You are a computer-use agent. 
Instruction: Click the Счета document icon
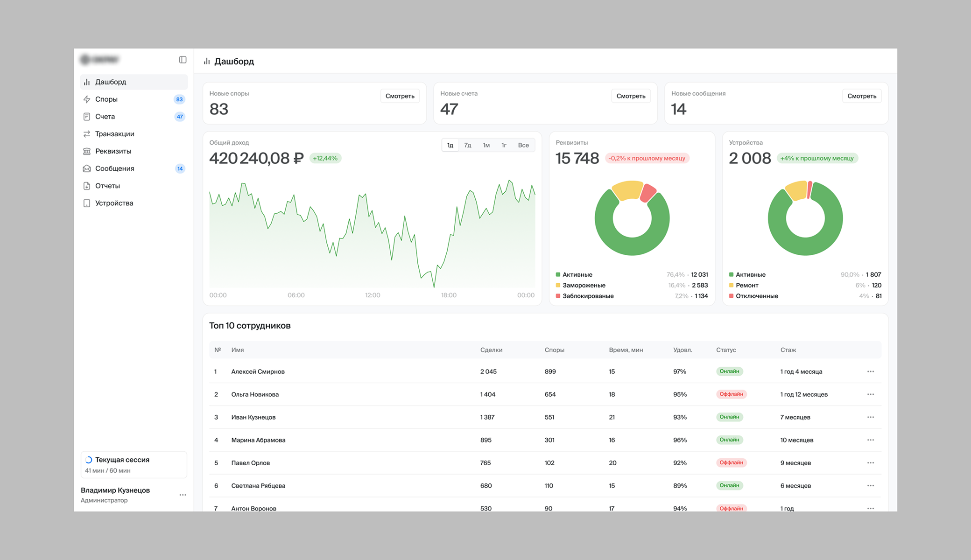87,117
